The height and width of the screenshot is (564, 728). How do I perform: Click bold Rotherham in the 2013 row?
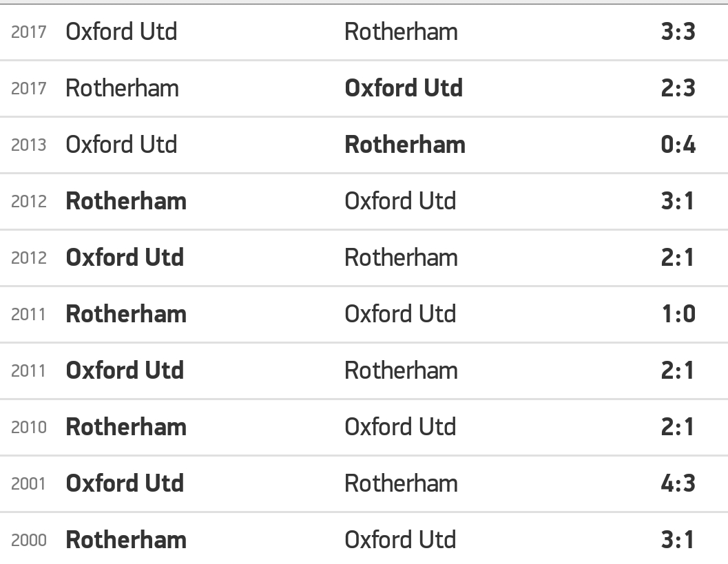pyautogui.click(x=405, y=145)
